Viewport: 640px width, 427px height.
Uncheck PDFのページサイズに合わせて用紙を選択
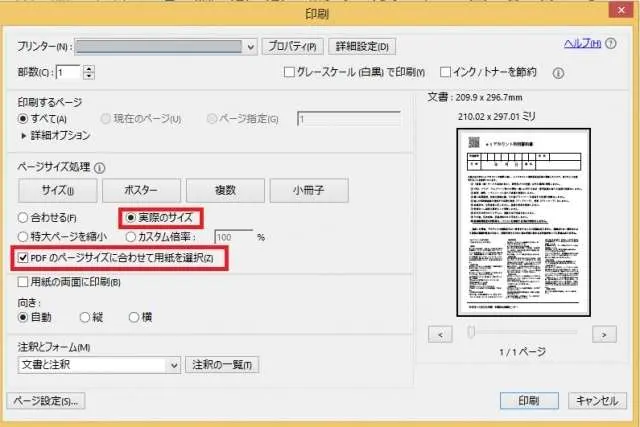[x=24, y=260]
